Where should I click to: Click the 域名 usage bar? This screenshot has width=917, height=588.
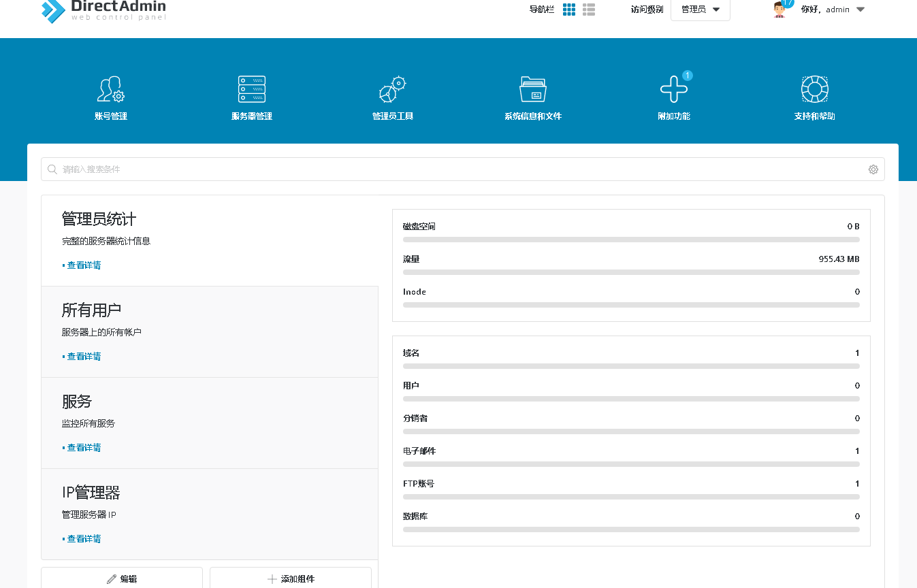pyautogui.click(x=631, y=366)
